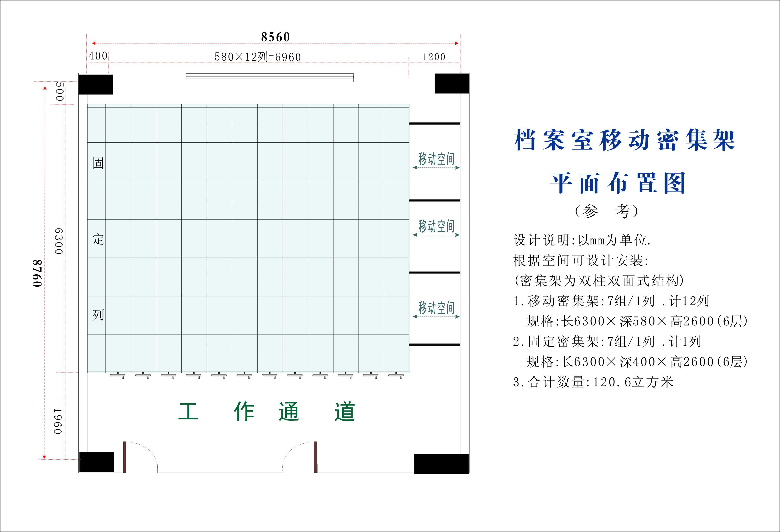Click the blue subtitle '平面布置图'
The image size is (780, 532).
[618, 183]
